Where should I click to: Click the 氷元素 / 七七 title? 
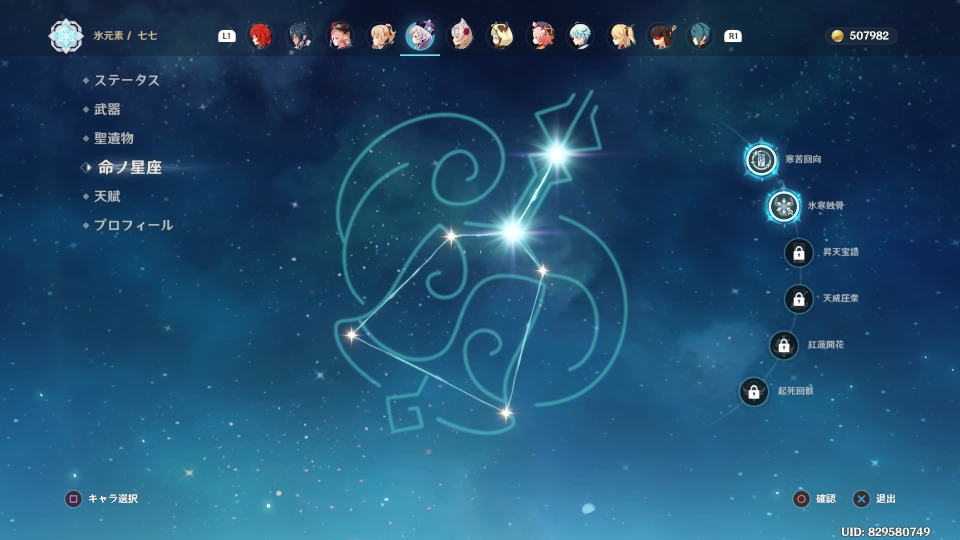coord(126,36)
